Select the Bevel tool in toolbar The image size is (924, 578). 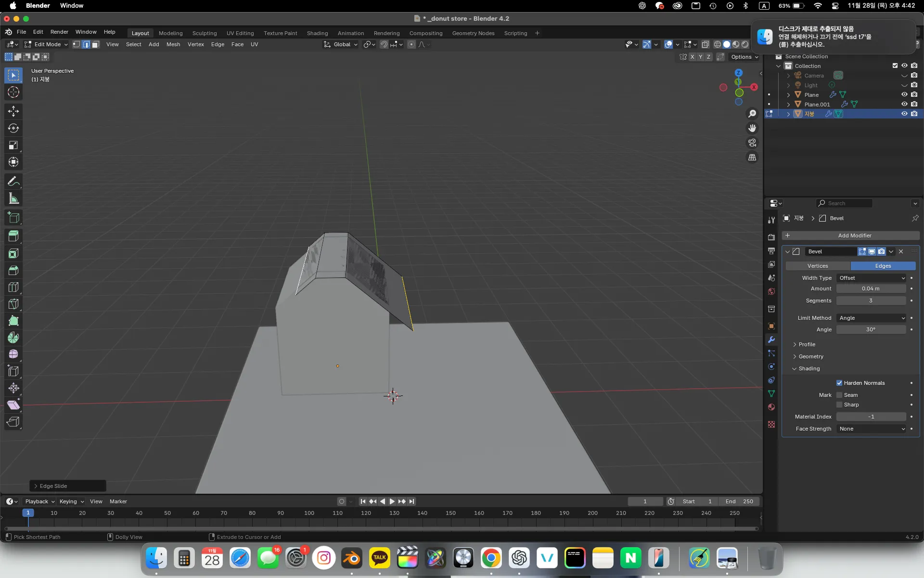pos(13,270)
